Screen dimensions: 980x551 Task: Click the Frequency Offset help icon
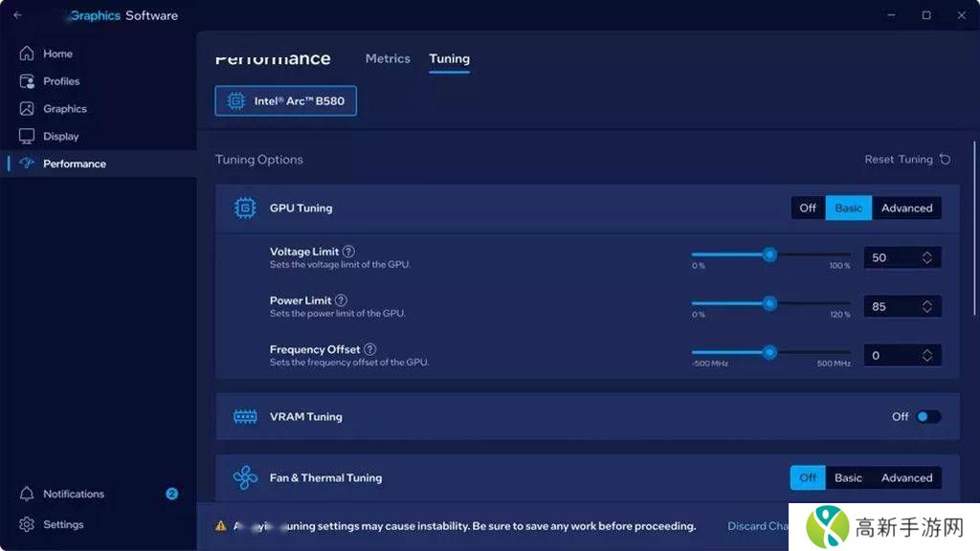tap(370, 349)
